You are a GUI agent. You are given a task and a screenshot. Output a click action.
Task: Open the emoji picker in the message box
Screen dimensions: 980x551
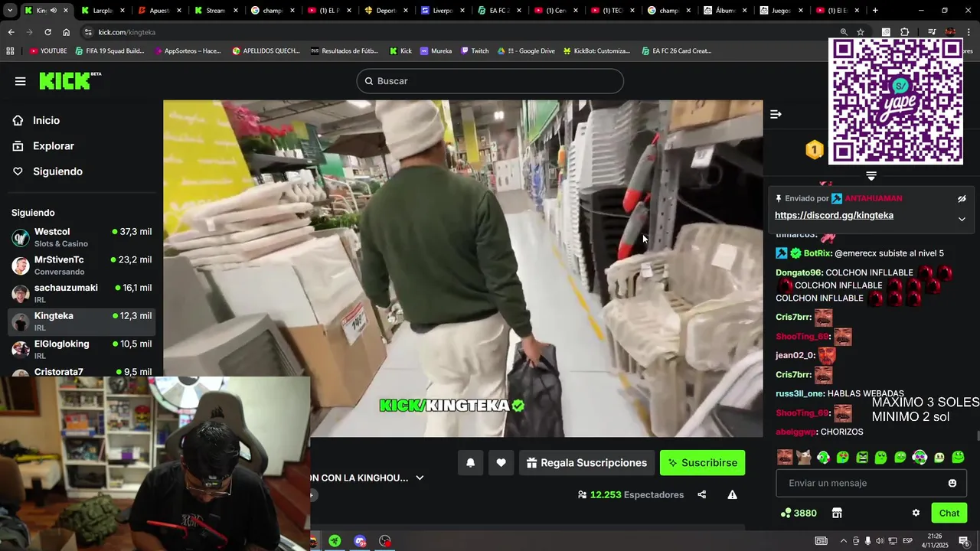click(952, 483)
